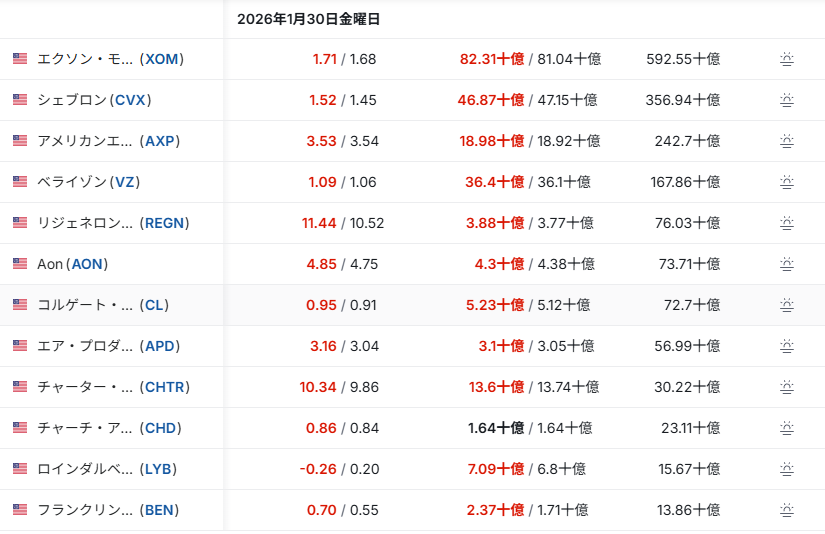Open the シェブロン company link
The image size is (825, 534).
pos(72,100)
